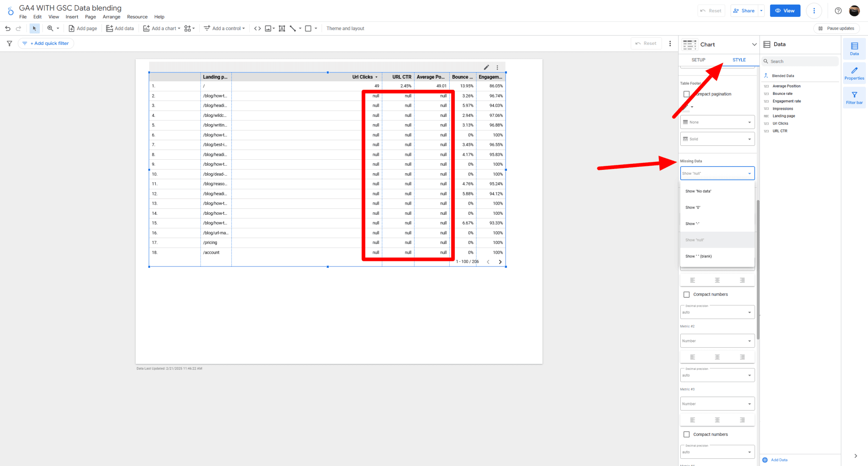Click the Pause updates button
868x466 pixels.
[836, 28]
